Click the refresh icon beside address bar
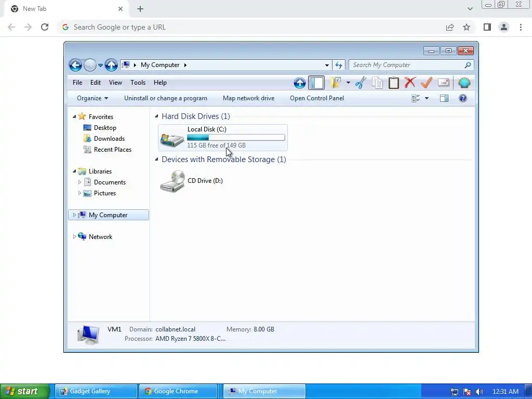The width and height of the screenshot is (532, 399). click(x=339, y=65)
